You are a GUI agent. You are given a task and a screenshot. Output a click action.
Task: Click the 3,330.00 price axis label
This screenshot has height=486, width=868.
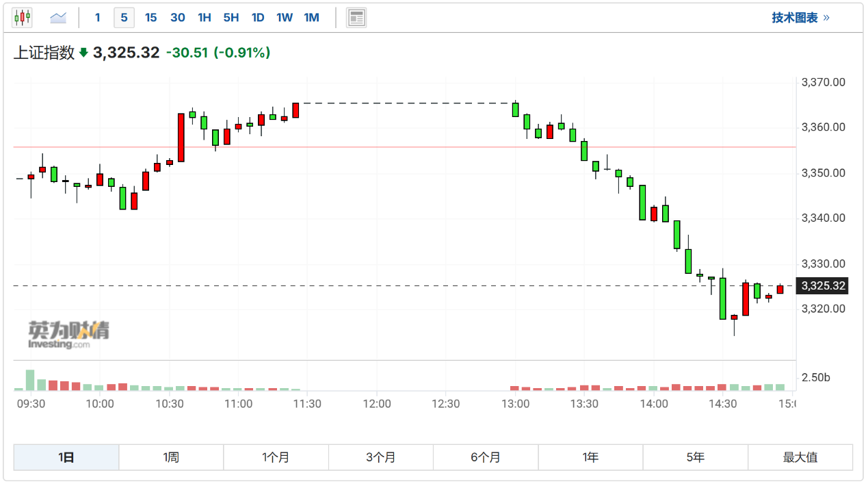(x=823, y=264)
